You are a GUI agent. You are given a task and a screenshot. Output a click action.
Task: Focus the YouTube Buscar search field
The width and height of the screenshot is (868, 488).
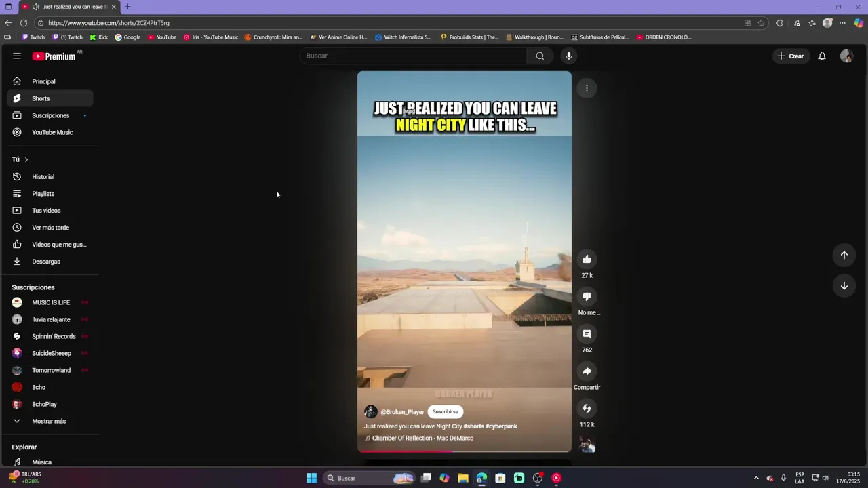pos(413,56)
